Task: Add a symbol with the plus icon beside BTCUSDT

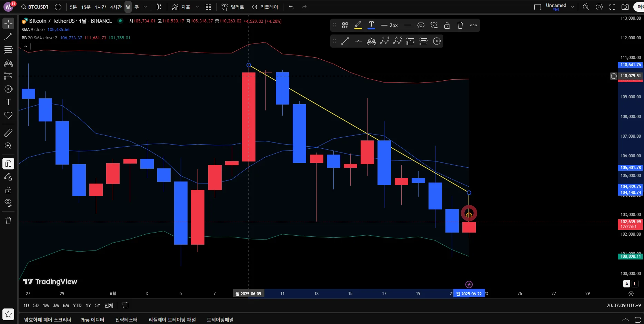Action: point(58,7)
